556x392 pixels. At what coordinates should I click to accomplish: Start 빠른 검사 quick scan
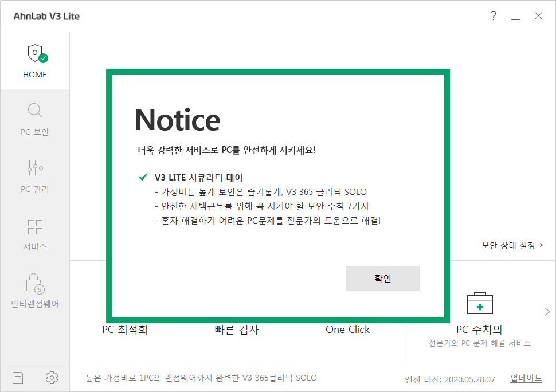click(237, 330)
